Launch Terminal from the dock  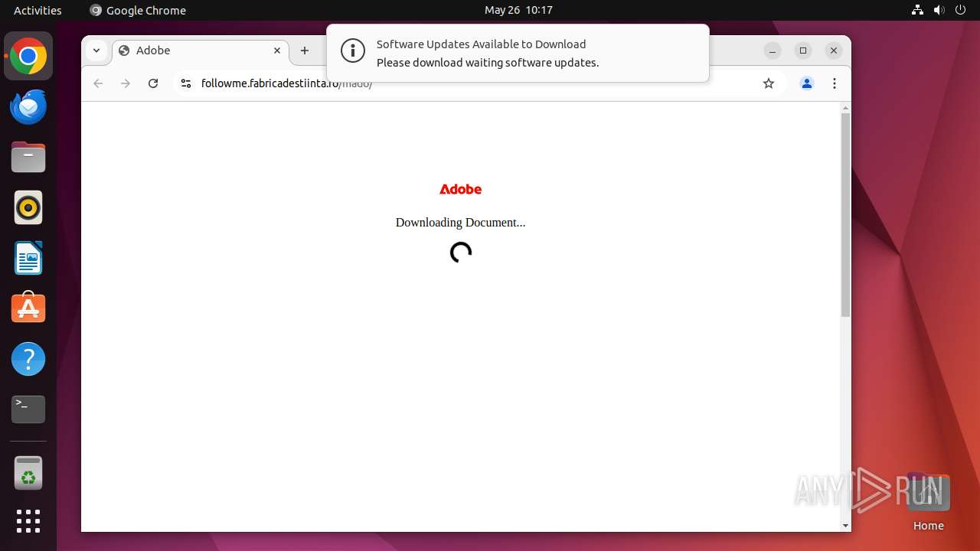(x=28, y=409)
